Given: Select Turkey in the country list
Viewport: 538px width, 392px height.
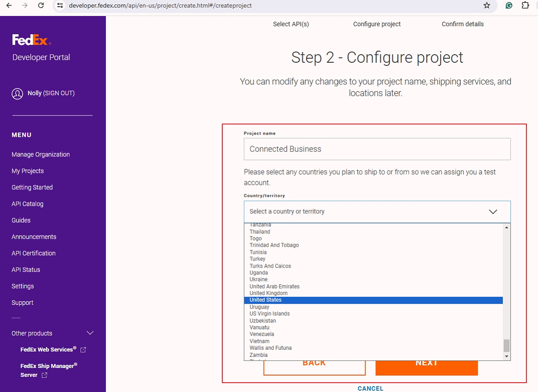Looking at the screenshot, I should click(x=373, y=259).
